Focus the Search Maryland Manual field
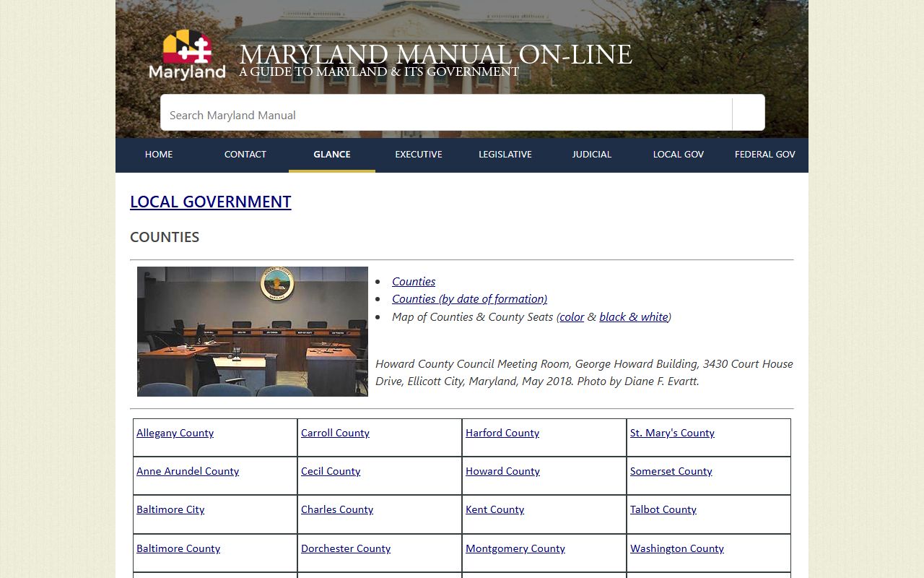 coord(446,113)
